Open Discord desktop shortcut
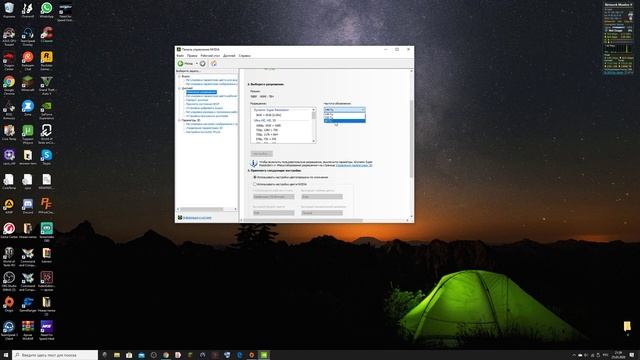Viewport: 640px width, 360px height. click(28, 206)
